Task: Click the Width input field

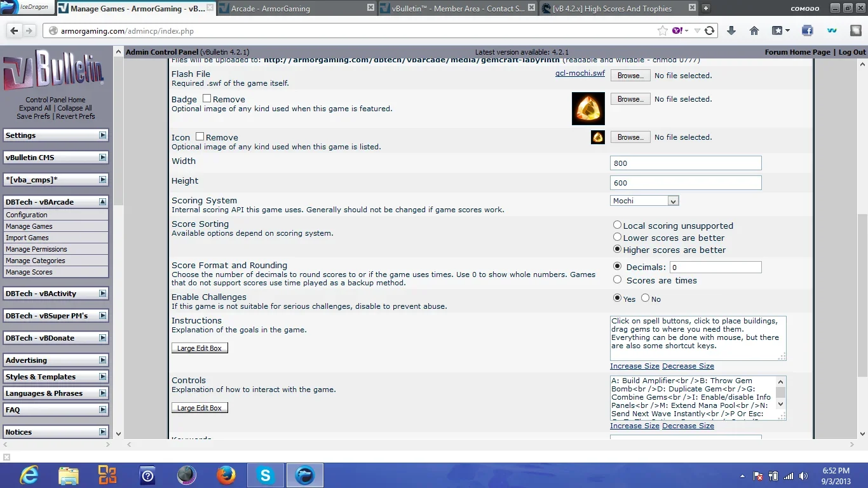Action: pos(686,163)
